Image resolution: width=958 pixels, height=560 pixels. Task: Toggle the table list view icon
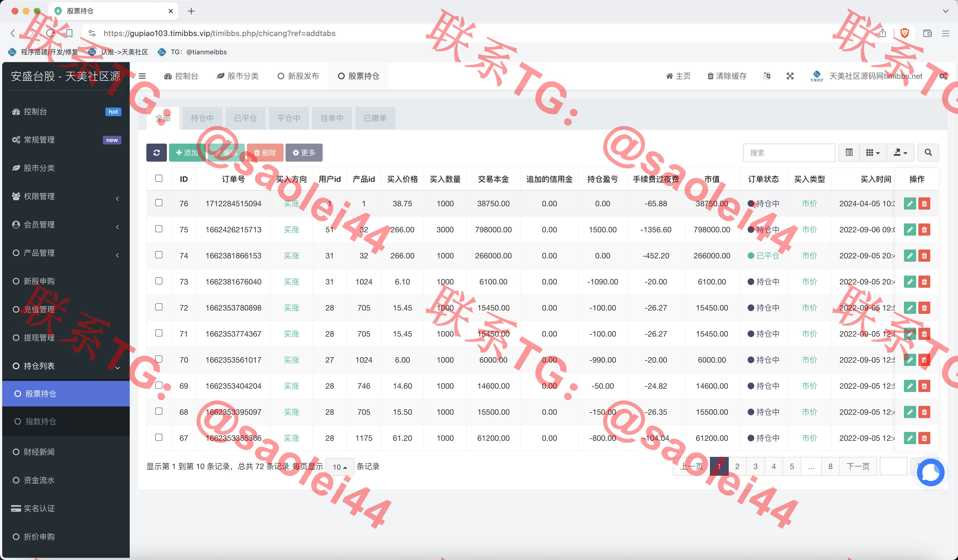849,152
